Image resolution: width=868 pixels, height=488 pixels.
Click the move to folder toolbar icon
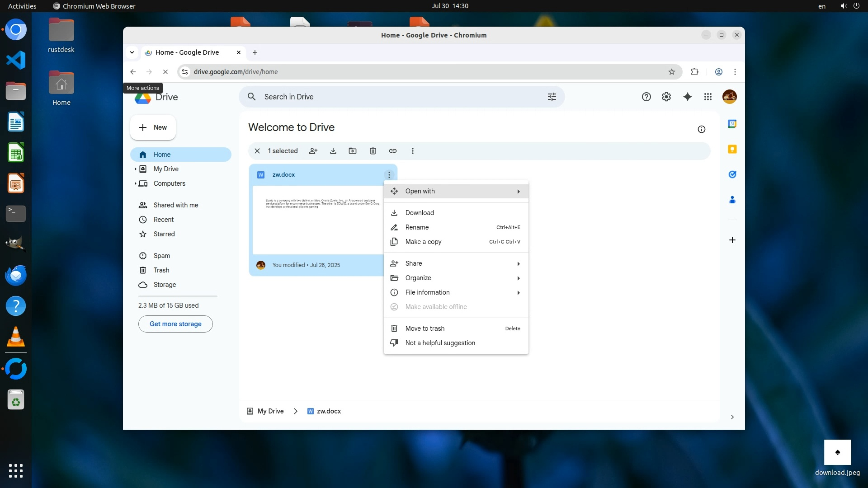point(353,151)
